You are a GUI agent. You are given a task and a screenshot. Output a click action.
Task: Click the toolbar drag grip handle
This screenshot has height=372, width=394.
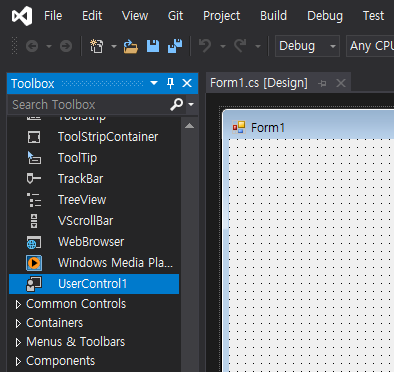point(14,46)
